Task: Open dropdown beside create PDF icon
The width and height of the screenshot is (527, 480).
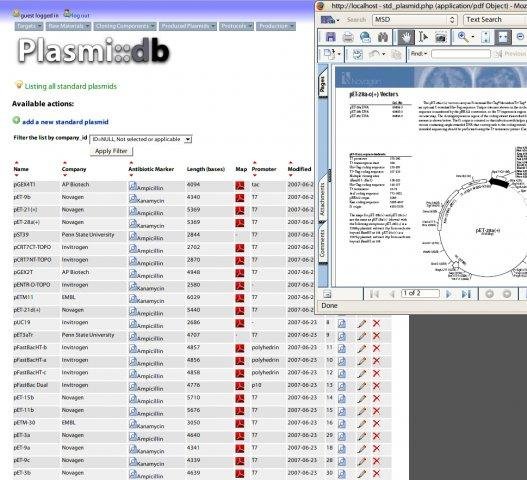Action: coord(339,54)
